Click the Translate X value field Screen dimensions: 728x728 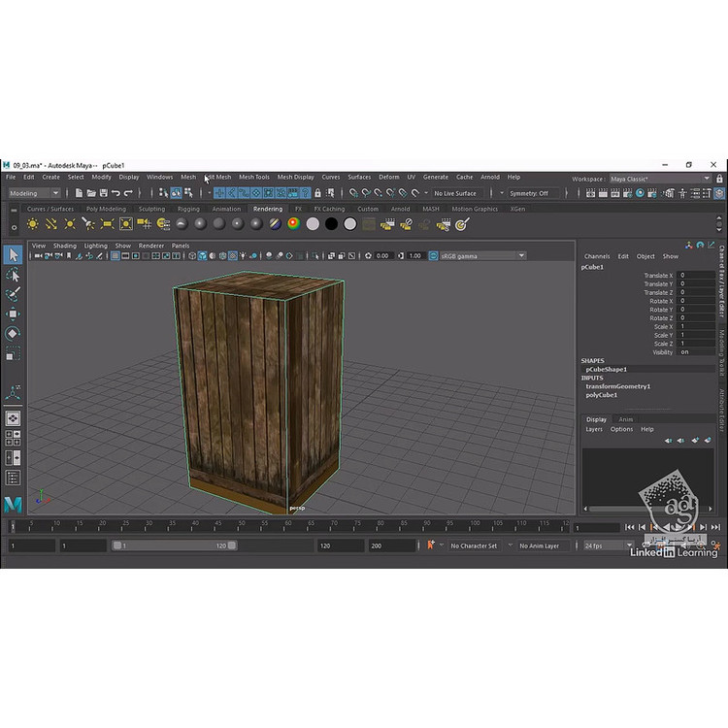pos(695,276)
